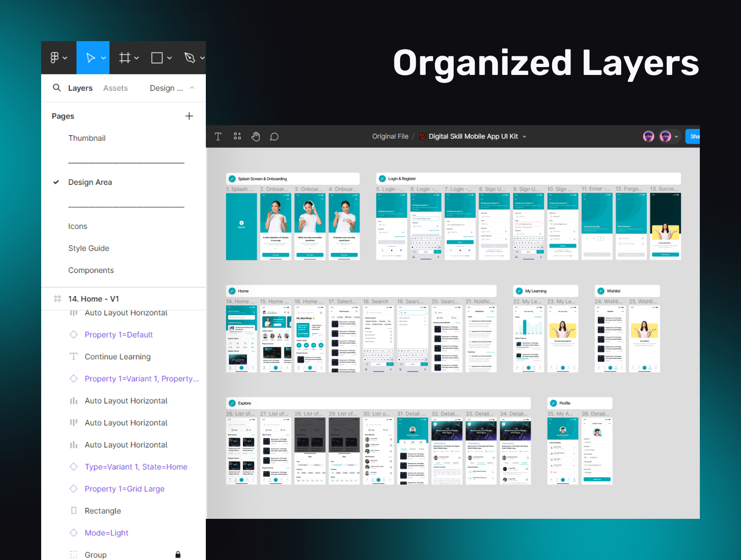Select the Text tool
Screen dimensions: 741x560
click(x=218, y=136)
